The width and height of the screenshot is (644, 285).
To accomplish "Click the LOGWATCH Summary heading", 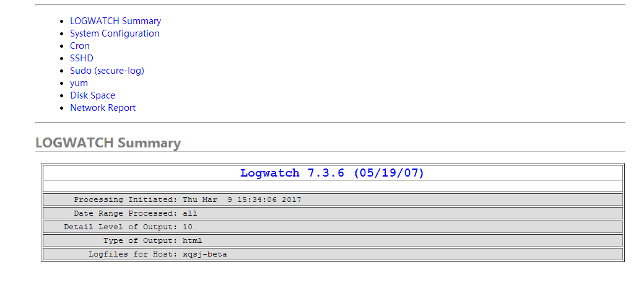I will (108, 143).
